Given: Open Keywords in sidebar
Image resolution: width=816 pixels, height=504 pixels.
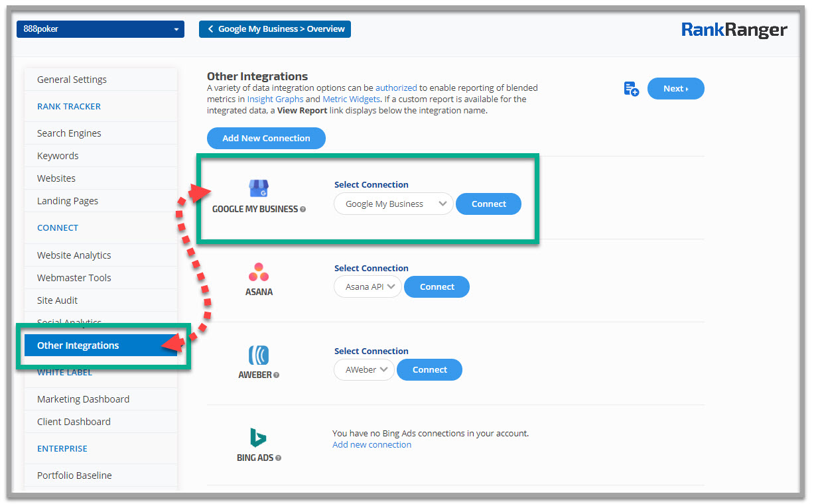Looking at the screenshot, I should point(101,156).
